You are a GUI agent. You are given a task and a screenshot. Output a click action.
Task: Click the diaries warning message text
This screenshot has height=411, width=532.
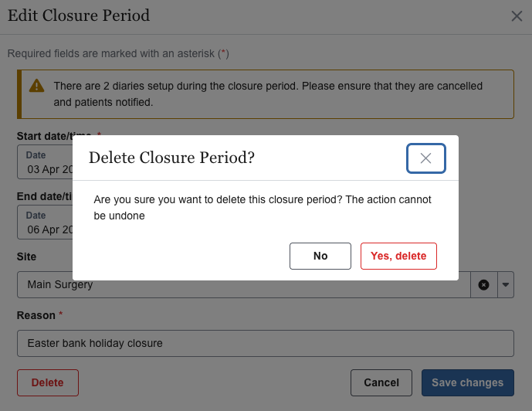click(267, 93)
